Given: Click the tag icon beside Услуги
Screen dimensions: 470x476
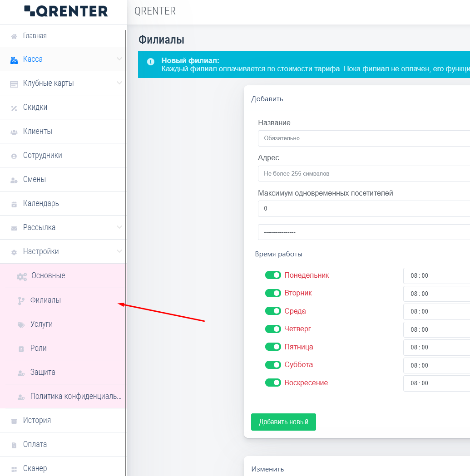Looking at the screenshot, I should [21, 325].
